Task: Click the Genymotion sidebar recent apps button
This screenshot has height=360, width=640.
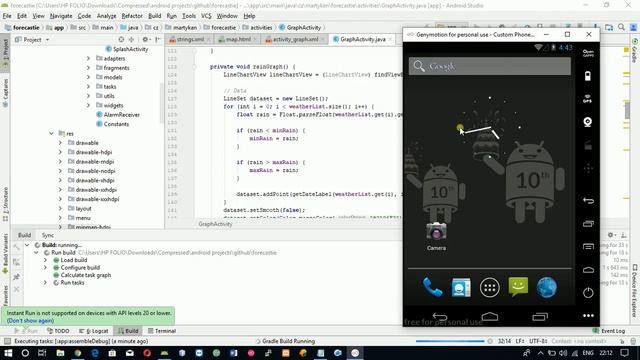Action: pos(588,224)
